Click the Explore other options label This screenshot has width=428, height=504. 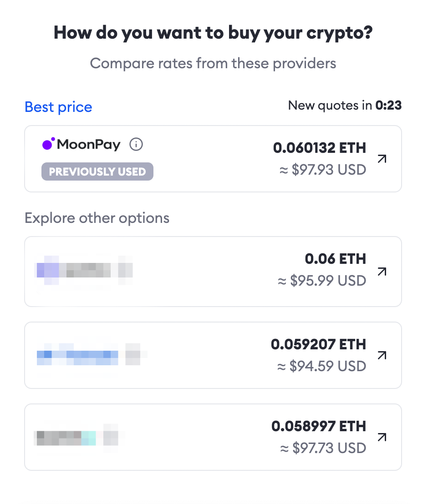[97, 218]
